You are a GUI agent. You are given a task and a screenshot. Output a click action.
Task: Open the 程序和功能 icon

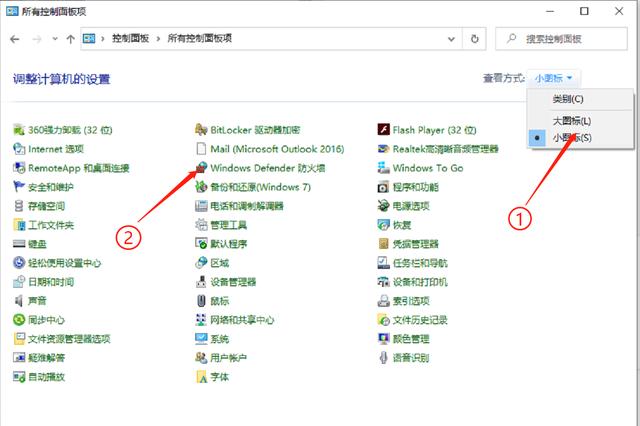[383, 187]
